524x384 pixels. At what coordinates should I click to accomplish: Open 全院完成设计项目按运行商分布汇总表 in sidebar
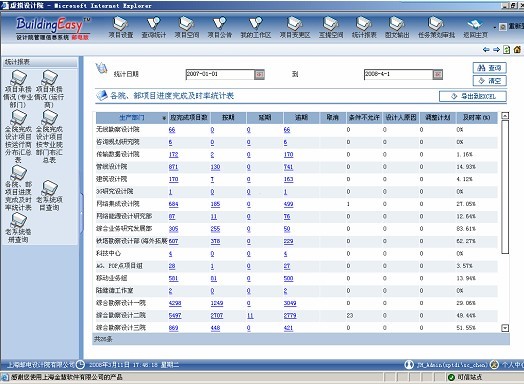18,137
